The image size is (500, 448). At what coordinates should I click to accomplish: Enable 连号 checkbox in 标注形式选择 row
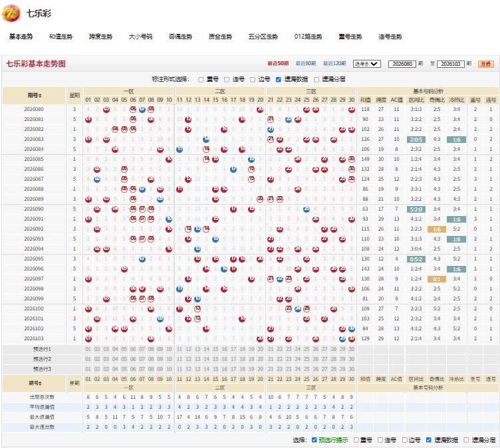[227, 79]
